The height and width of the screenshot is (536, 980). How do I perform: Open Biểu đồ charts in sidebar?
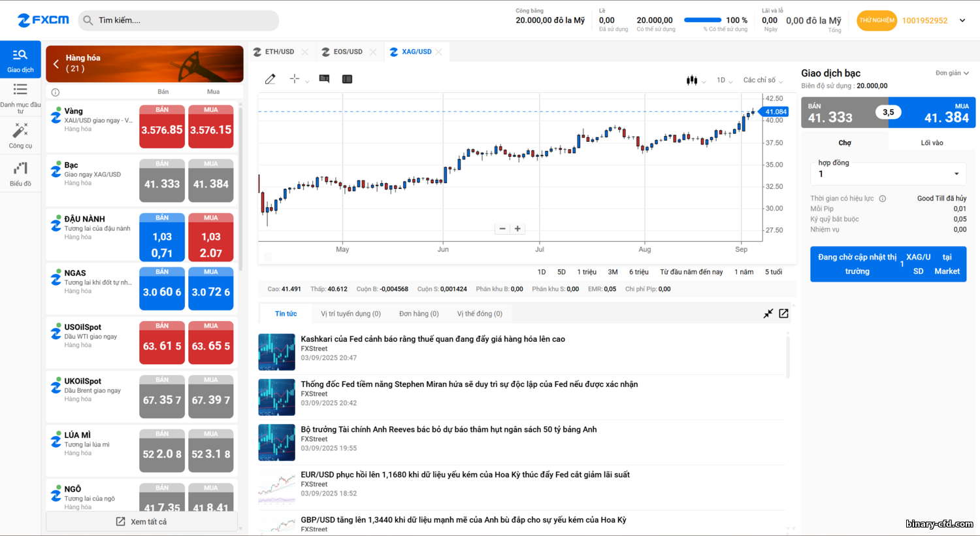[x=20, y=174]
